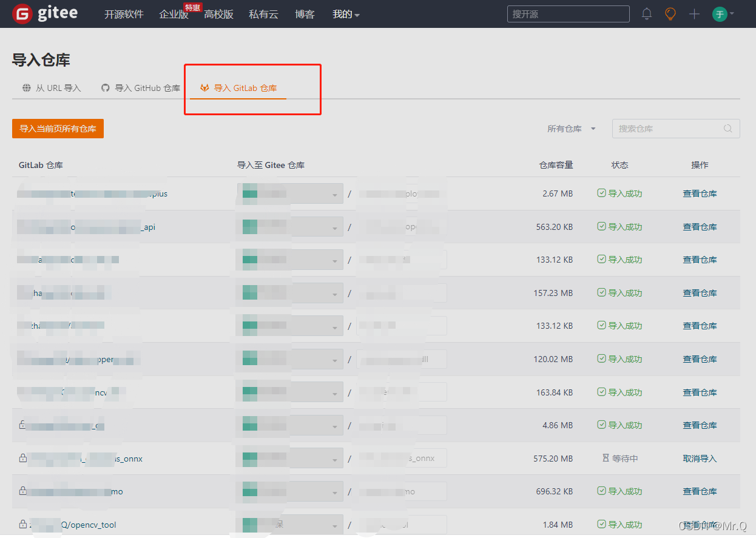This screenshot has width=756, height=538.
Task: Click the search magnifier in 搜索仓库 box
Action: pos(728,129)
